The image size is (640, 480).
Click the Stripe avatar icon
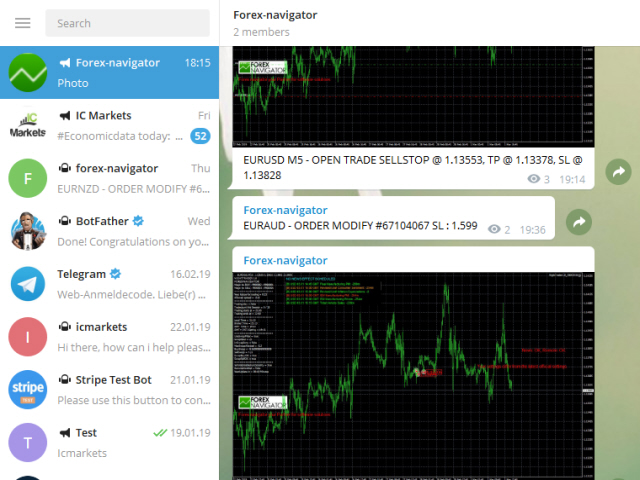28,390
